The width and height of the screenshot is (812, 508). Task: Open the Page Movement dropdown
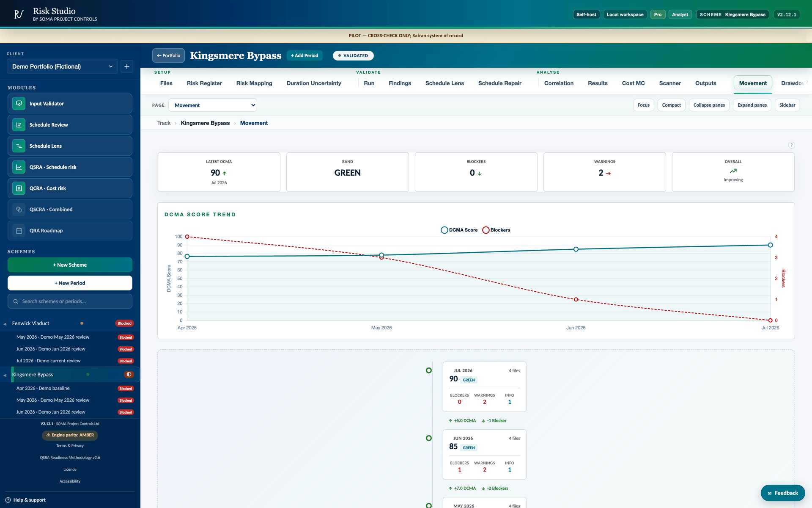pyautogui.click(x=213, y=105)
